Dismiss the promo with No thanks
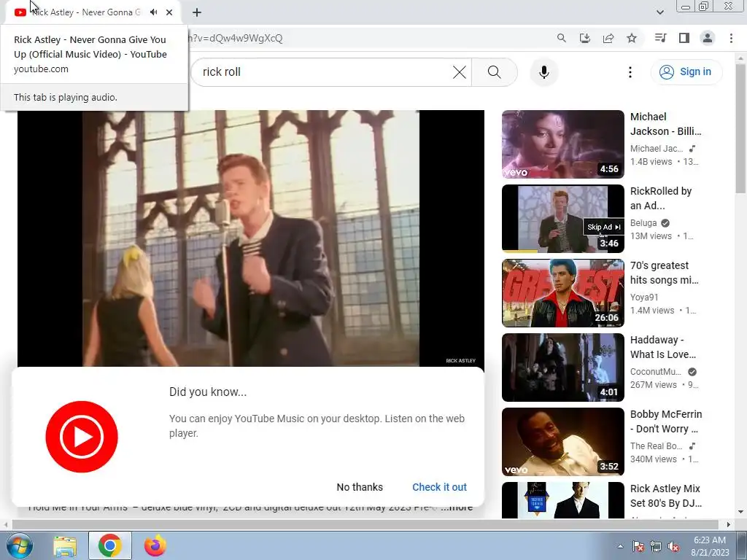747x560 pixels. point(360,487)
